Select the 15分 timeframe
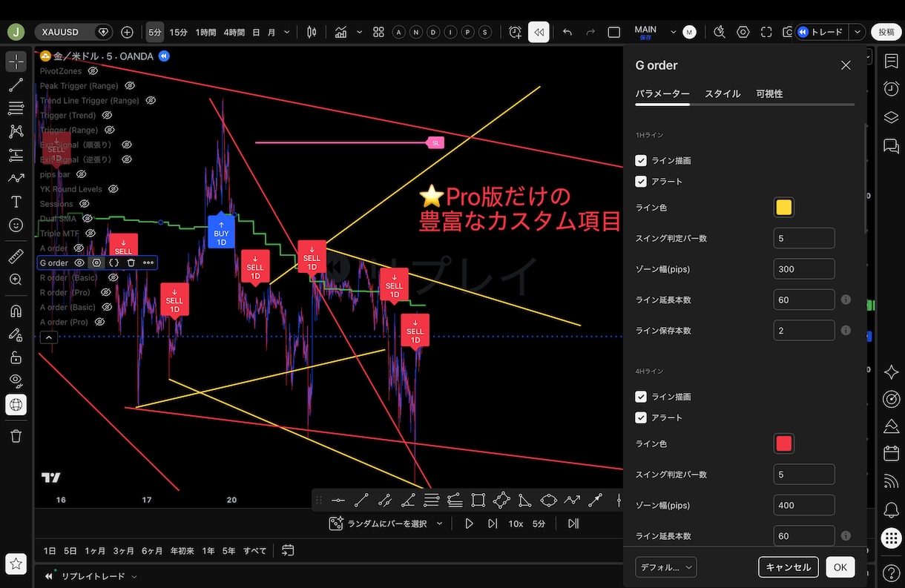The image size is (905, 588). [x=178, y=32]
